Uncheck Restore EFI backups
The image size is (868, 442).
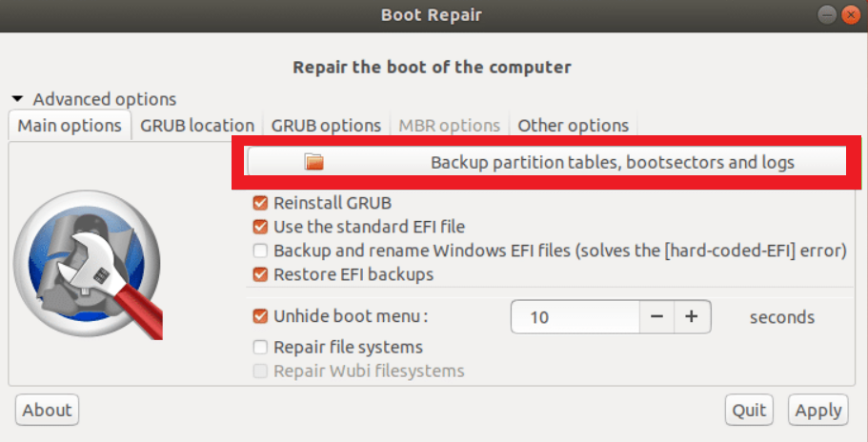[260, 274]
